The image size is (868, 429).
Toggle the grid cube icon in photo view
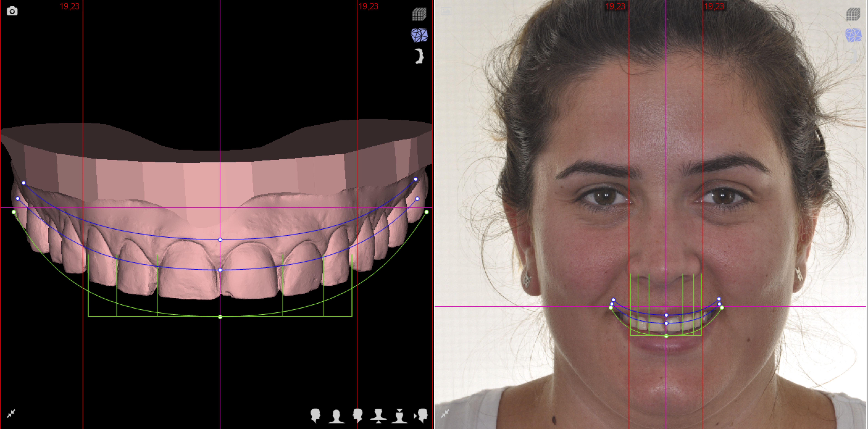[x=853, y=14]
